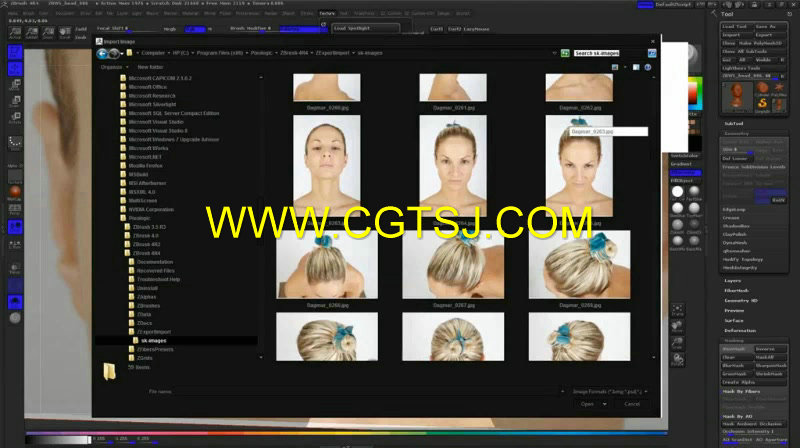Open the Open button's dropdown arrow

(605, 404)
